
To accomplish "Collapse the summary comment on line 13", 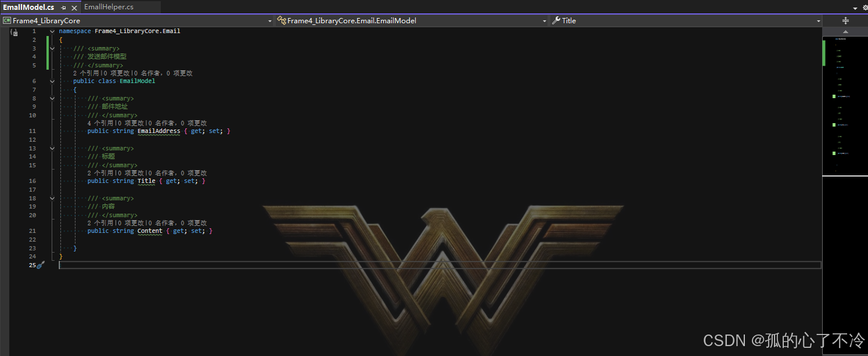I will 52,149.
